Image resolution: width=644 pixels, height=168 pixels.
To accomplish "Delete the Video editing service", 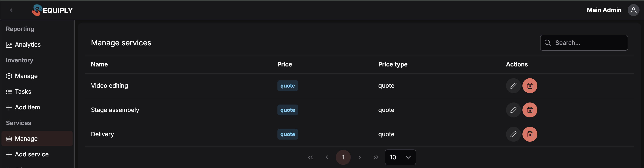I will (530, 86).
